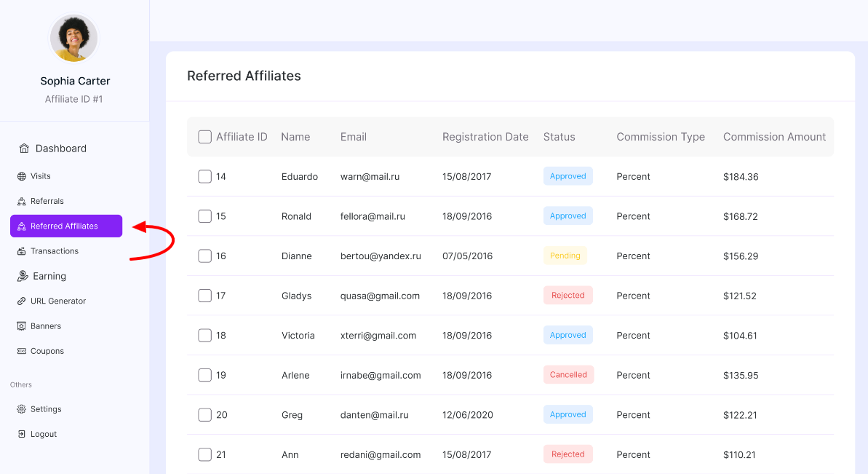This screenshot has width=868, height=474.
Task: Open the Referred Affiliates menu item
Action: (x=65, y=226)
